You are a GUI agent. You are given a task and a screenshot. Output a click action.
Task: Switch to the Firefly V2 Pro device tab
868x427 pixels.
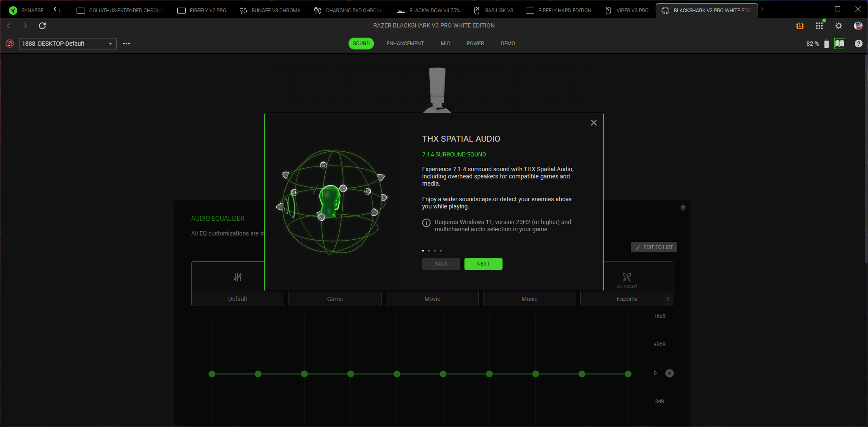pos(202,11)
